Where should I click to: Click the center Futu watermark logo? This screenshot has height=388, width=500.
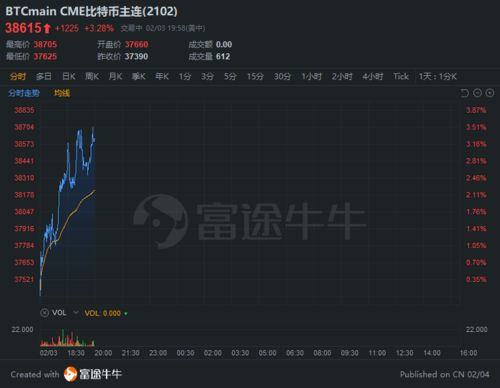coord(161,221)
